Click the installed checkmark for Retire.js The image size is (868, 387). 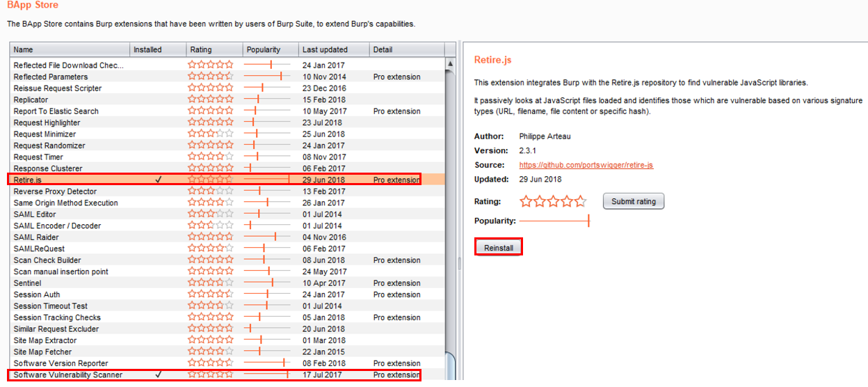[x=159, y=180]
